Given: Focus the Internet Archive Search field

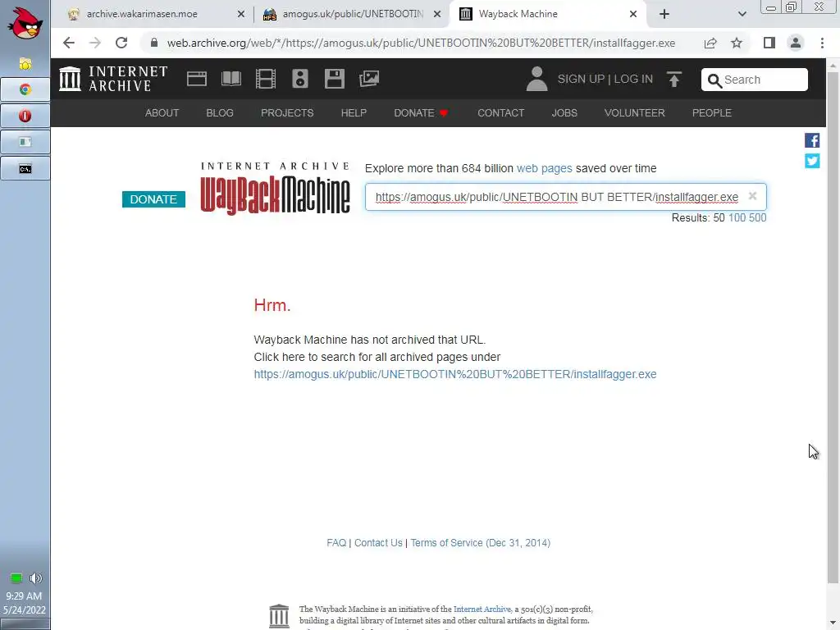Looking at the screenshot, I should (755, 80).
